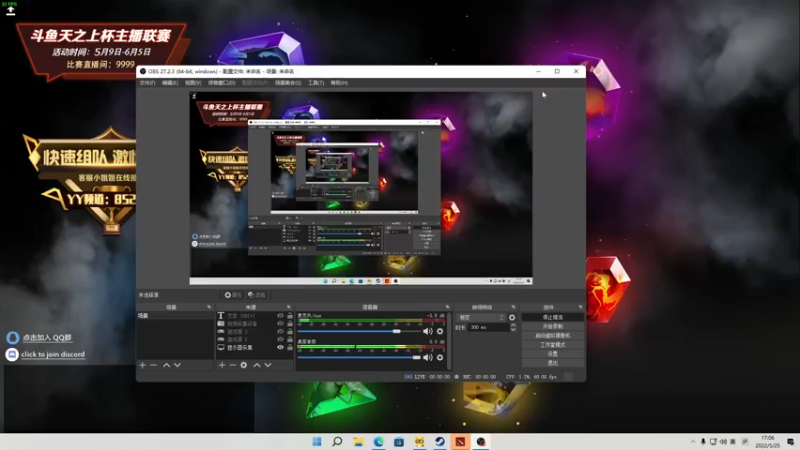The width and height of the screenshot is (800, 450).
Task: Undock the Controls panel via its header icon
Action: coord(581,307)
